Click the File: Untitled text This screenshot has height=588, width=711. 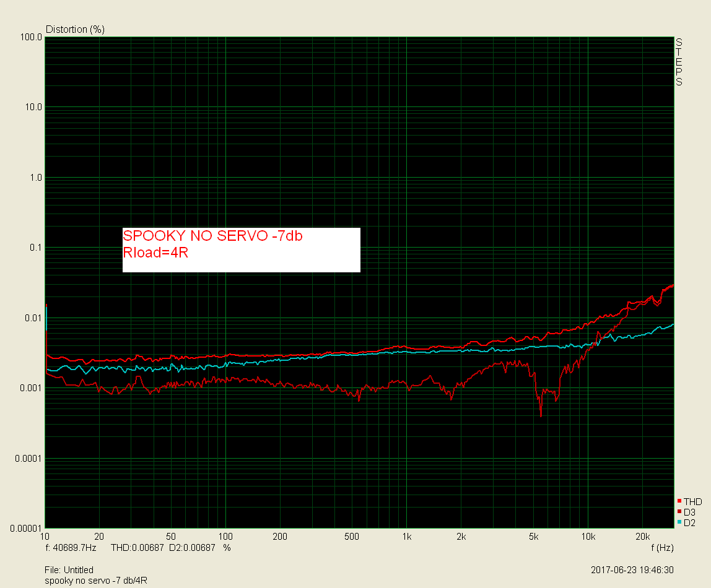(69, 570)
